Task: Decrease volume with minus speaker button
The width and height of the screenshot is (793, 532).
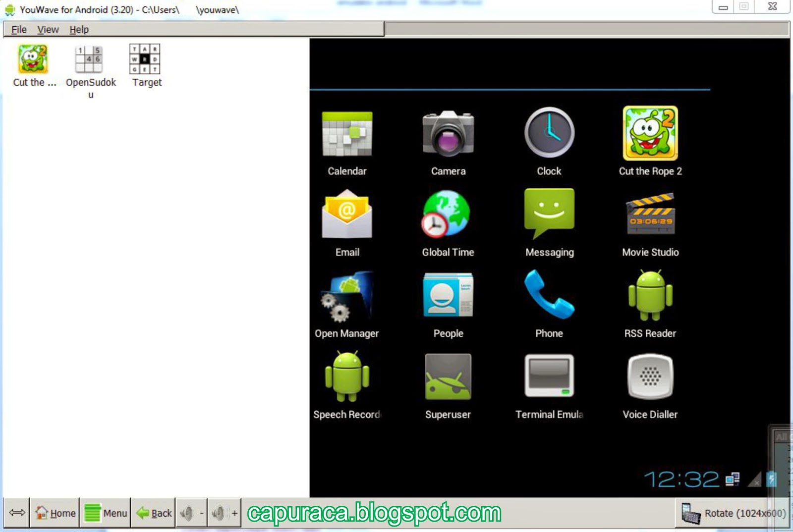Action: 192,513
